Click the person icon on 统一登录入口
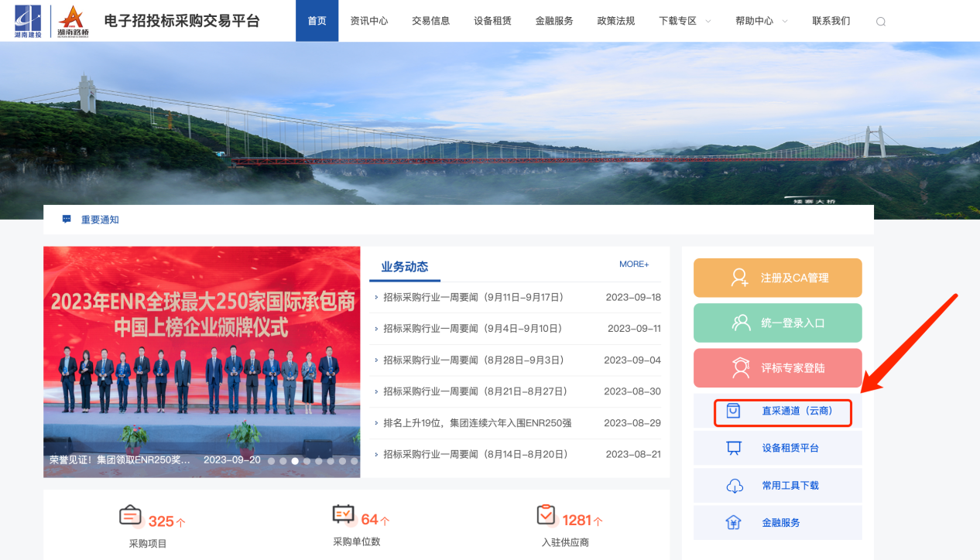The image size is (980, 560). click(x=741, y=323)
